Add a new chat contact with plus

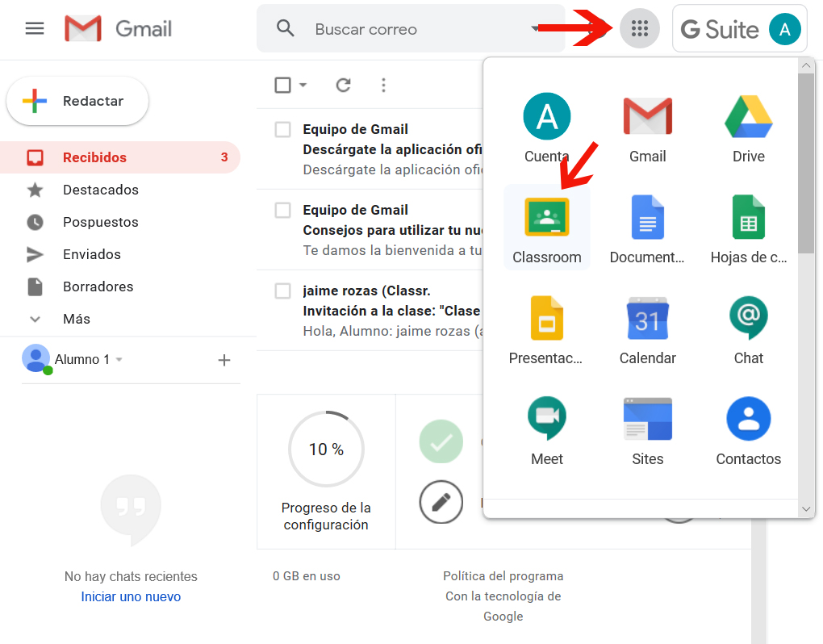coord(224,360)
